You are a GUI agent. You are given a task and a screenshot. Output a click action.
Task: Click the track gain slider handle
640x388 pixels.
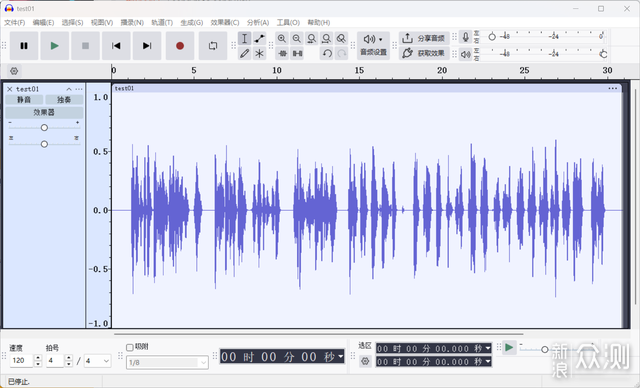point(44,128)
